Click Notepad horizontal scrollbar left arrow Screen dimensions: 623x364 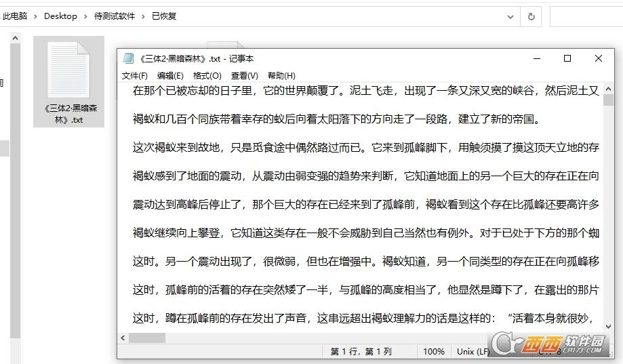[123, 338]
